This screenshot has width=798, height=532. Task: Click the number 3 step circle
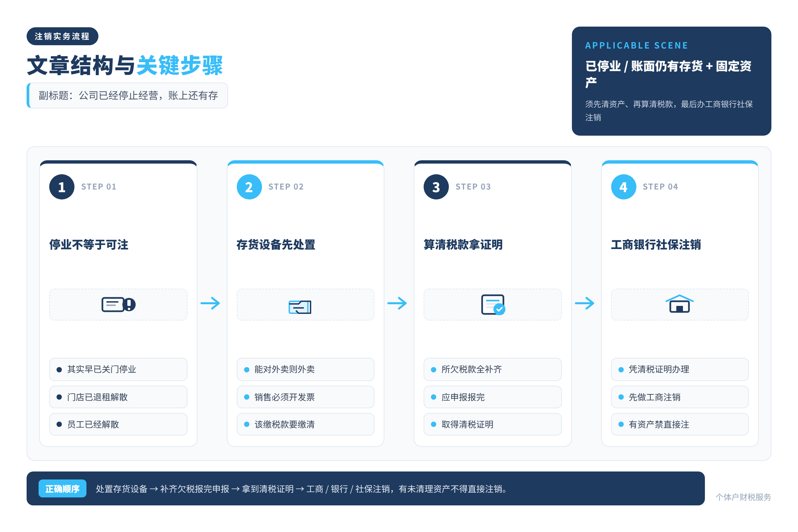[436, 187]
